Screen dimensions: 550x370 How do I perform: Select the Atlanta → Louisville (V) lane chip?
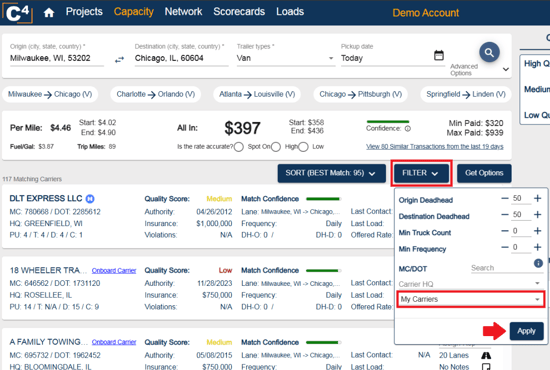tap(257, 94)
